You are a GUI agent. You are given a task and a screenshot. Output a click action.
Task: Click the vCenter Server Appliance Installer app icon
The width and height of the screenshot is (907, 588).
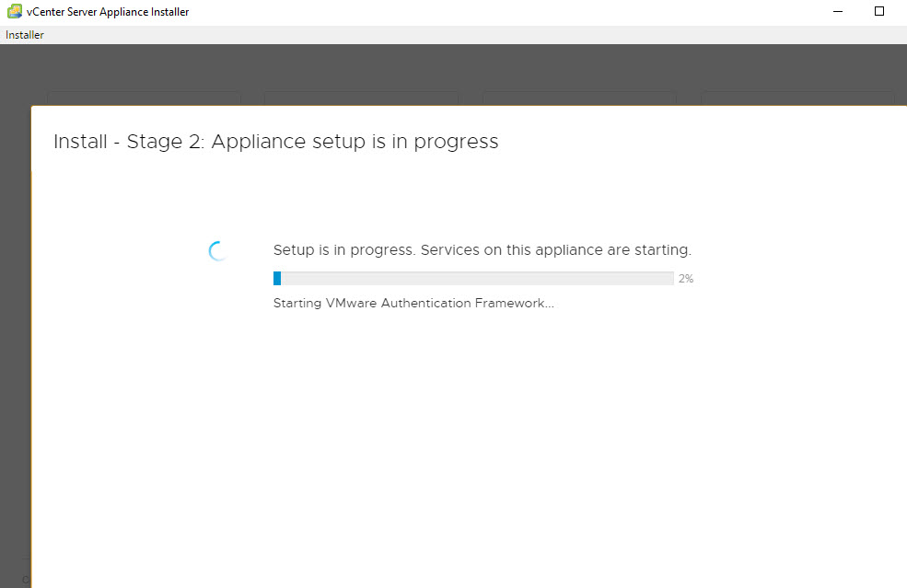pyautogui.click(x=14, y=11)
